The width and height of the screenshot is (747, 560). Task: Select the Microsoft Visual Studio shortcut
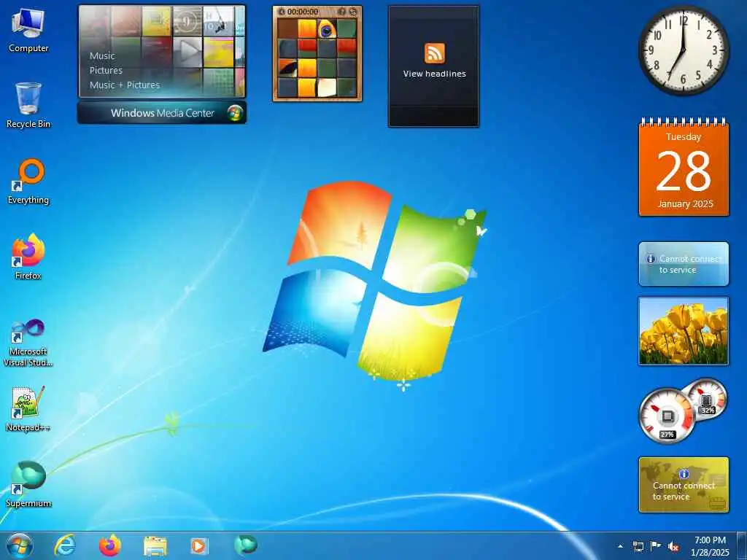point(28,343)
